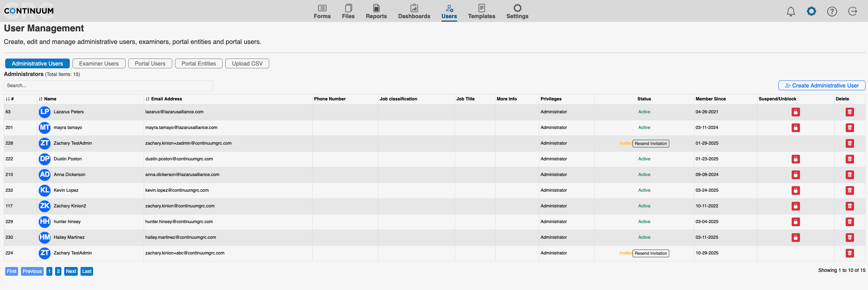868x290 pixels.
Task: Click the logout arrow icon
Action: pos(853,12)
